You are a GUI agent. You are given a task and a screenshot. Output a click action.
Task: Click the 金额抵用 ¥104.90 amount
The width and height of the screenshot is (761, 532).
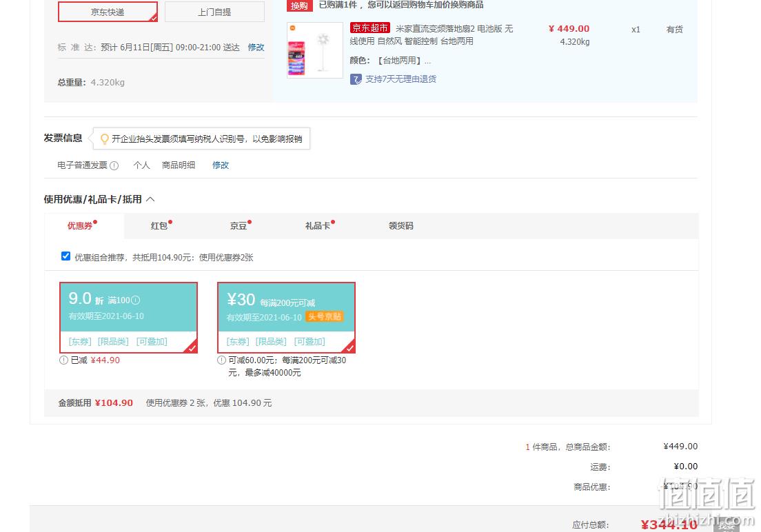[x=114, y=403]
